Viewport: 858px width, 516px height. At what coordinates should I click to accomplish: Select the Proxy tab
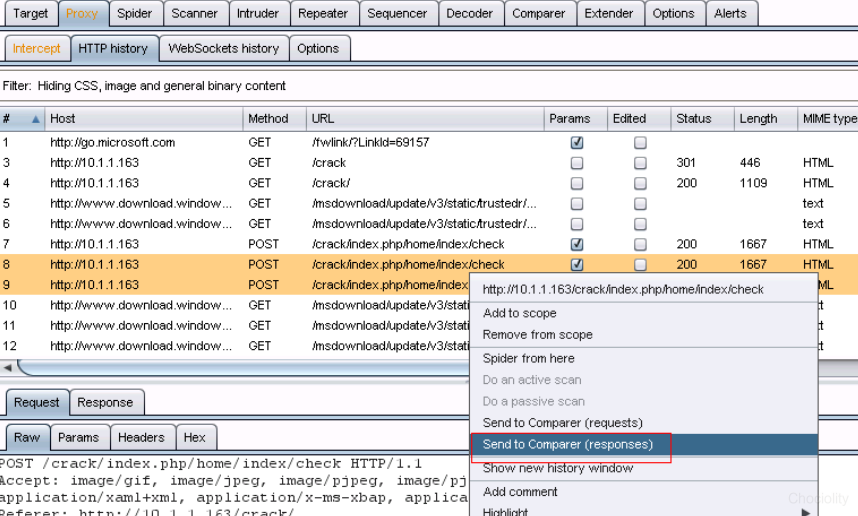[82, 13]
